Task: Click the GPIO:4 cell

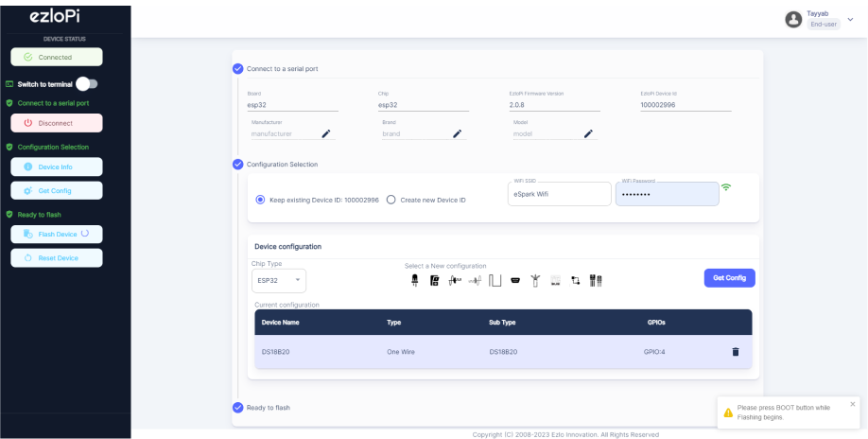Action: coord(654,352)
